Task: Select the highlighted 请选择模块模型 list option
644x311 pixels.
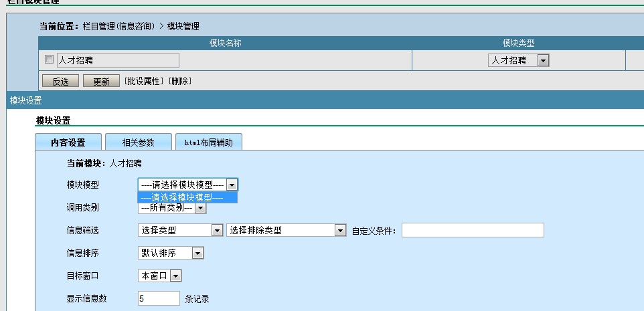Action: pyautogui.click(x=187, y=197)
